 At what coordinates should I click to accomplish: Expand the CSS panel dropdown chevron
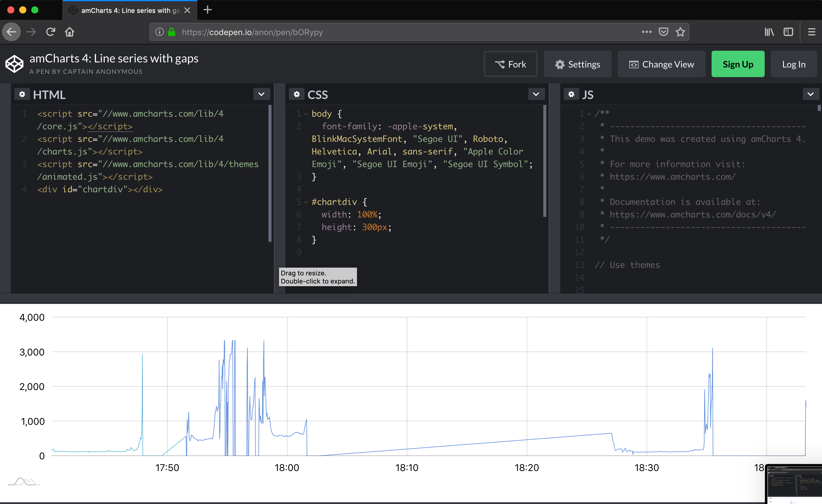click(x=536, y=94)
